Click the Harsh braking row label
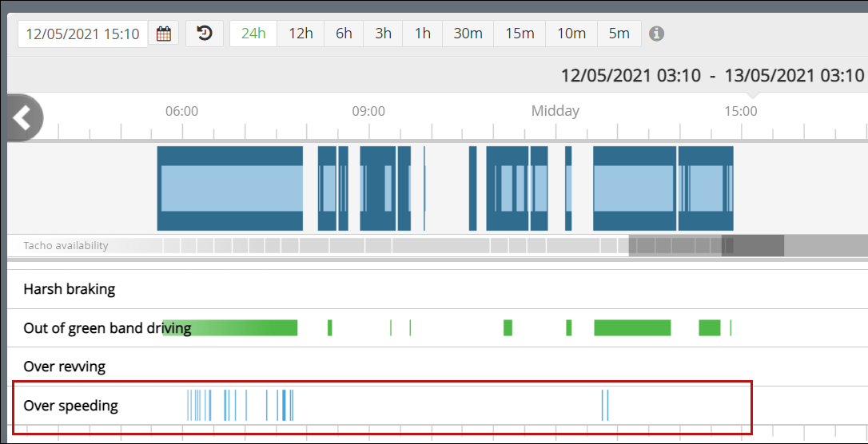The image size is (868, 444). pyautogui.click(x=70, y=288)
